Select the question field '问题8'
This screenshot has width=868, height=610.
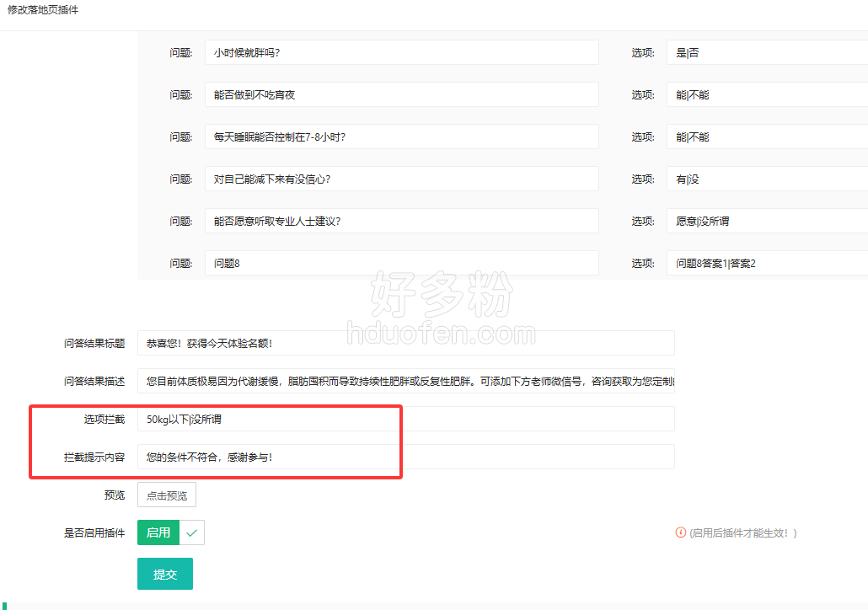click(401, 263)
